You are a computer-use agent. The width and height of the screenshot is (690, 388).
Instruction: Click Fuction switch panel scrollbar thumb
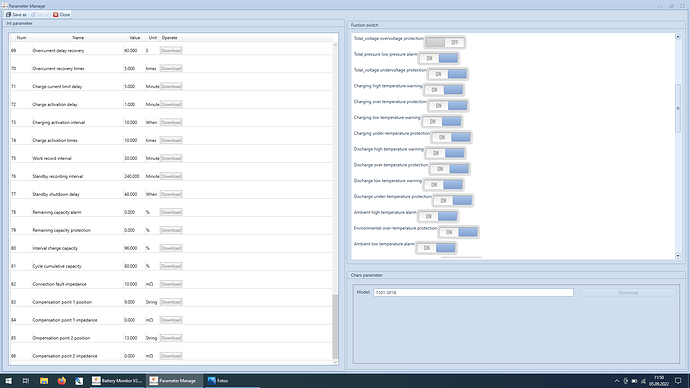click(x=678, y=108)
